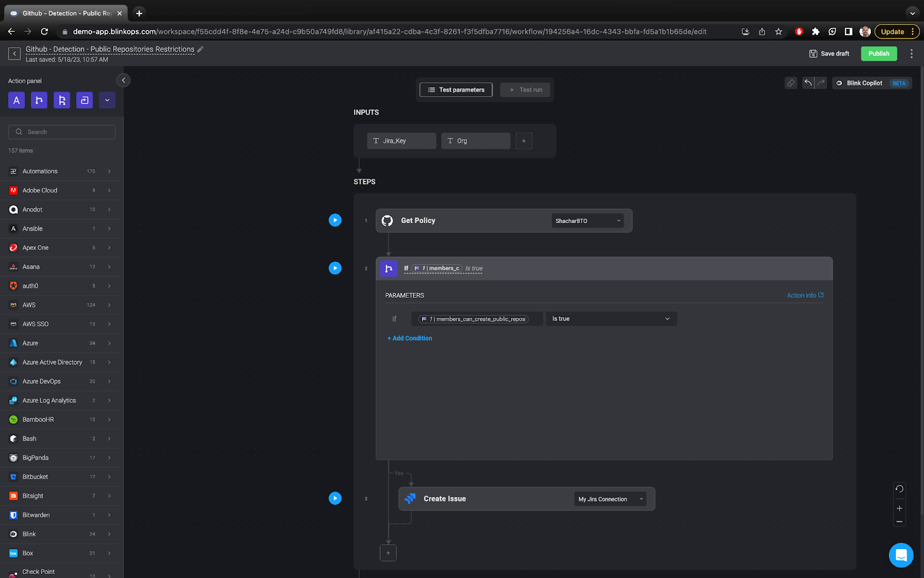
Task: Select the text action icon in Action panel
Action: 16,100
